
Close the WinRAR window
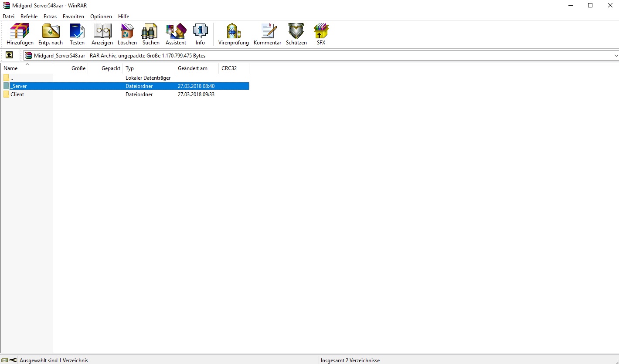[x=610, y=5]
